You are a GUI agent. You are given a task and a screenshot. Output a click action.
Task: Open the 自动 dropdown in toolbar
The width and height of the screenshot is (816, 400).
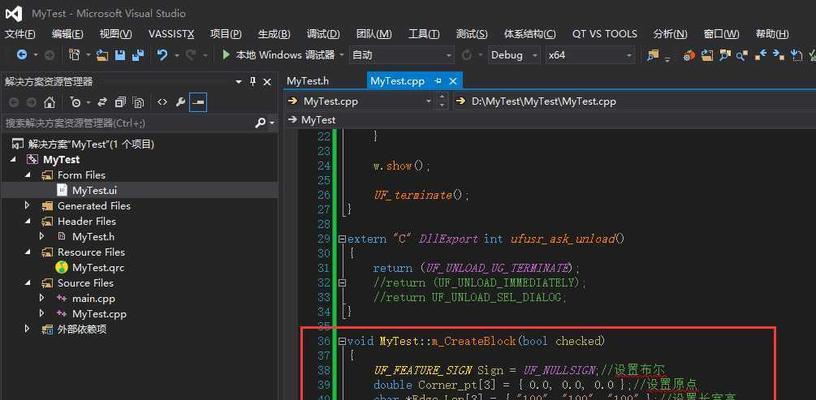point(402,55)
